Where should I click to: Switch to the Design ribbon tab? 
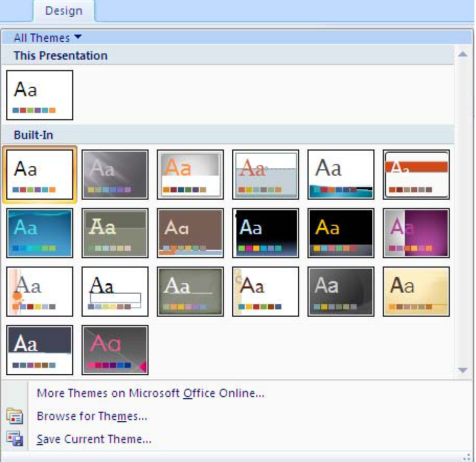pos(64,11)
